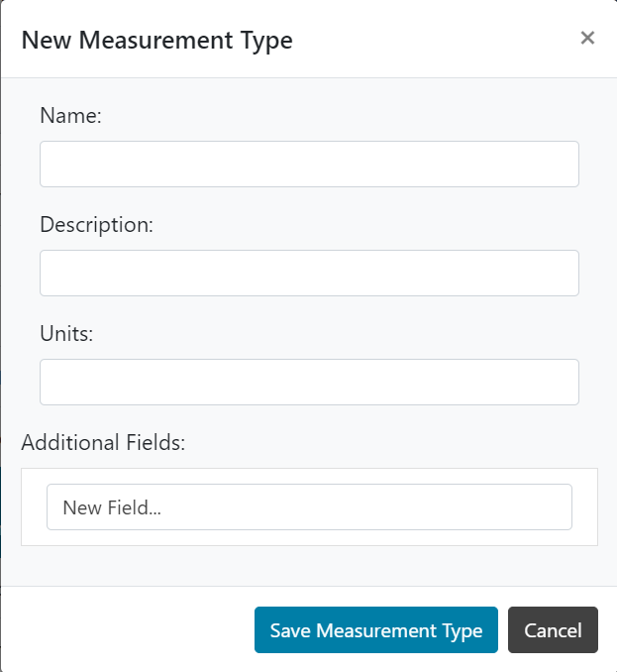The height and width of the screenshot is (672, 617).
Task: Click white panel padding right of New Field box
Action: click(585, 506)
